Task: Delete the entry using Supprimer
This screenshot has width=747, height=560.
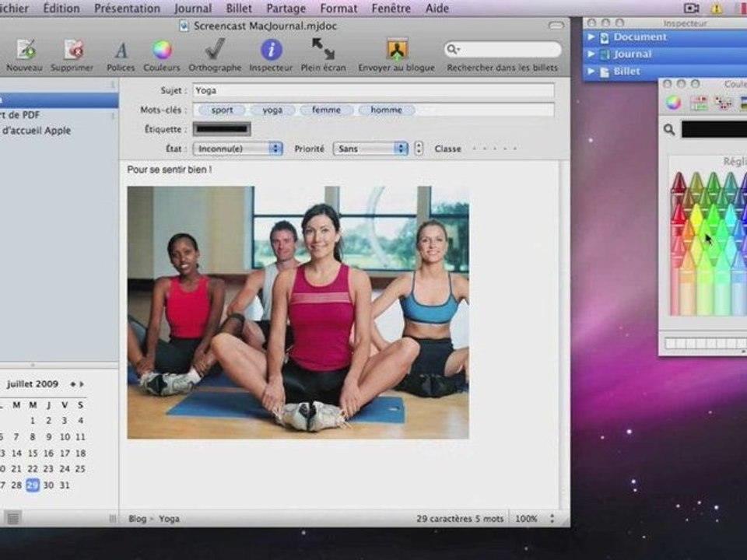Action: 72,55
